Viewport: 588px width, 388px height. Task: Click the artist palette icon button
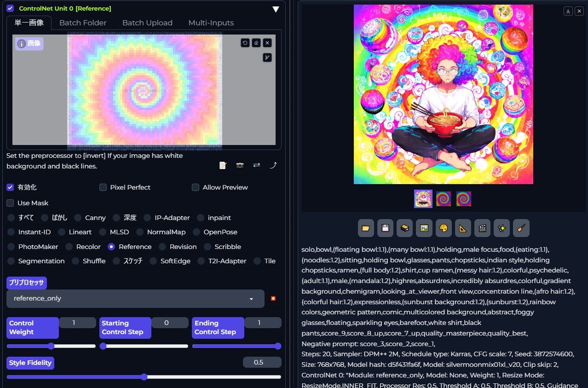click(444, 228)
